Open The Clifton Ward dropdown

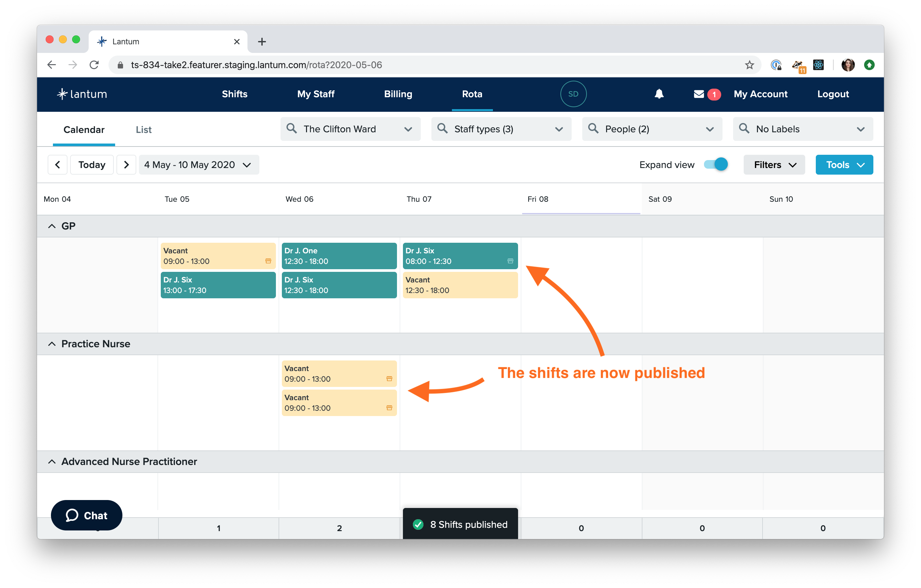350,129
